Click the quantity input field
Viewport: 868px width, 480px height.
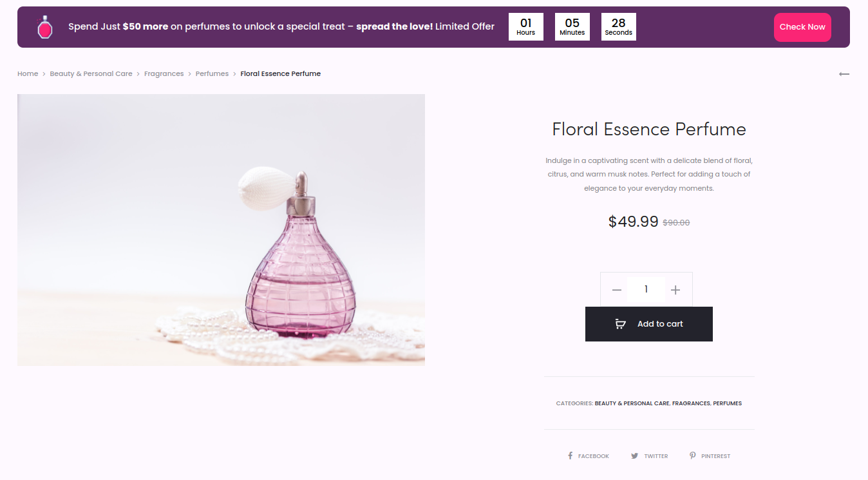[x=646, y=290]
